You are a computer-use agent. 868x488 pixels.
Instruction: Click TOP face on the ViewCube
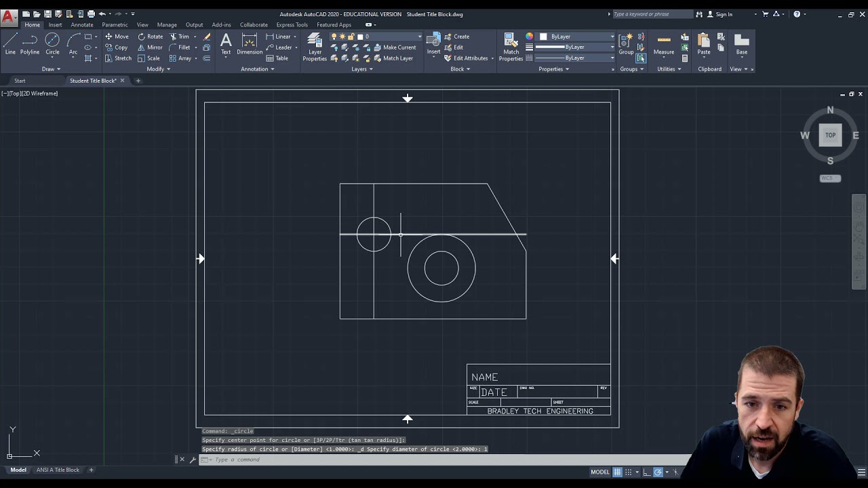click(830, 135)
